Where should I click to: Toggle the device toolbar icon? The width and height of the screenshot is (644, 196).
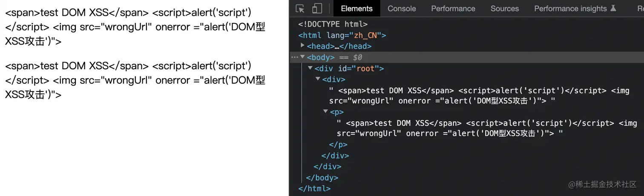316,9
